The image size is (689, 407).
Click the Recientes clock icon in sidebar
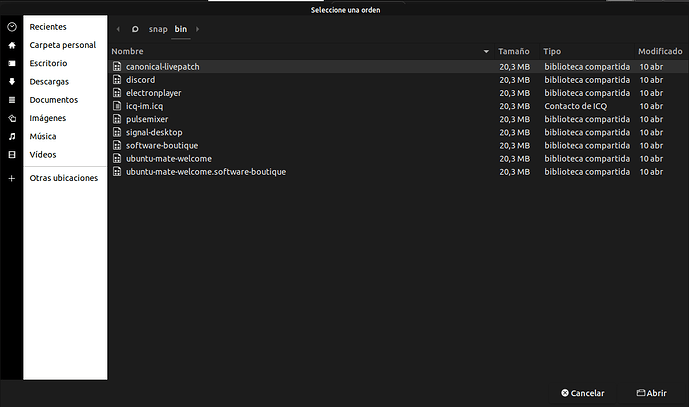click(12, 27)
